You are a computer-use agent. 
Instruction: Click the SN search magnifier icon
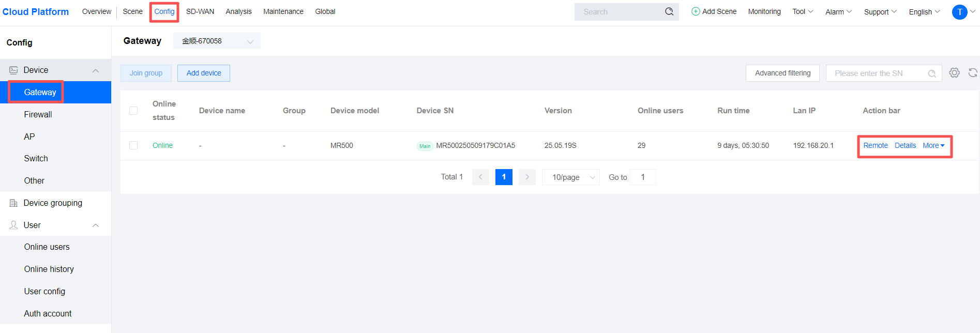(931, 73)
